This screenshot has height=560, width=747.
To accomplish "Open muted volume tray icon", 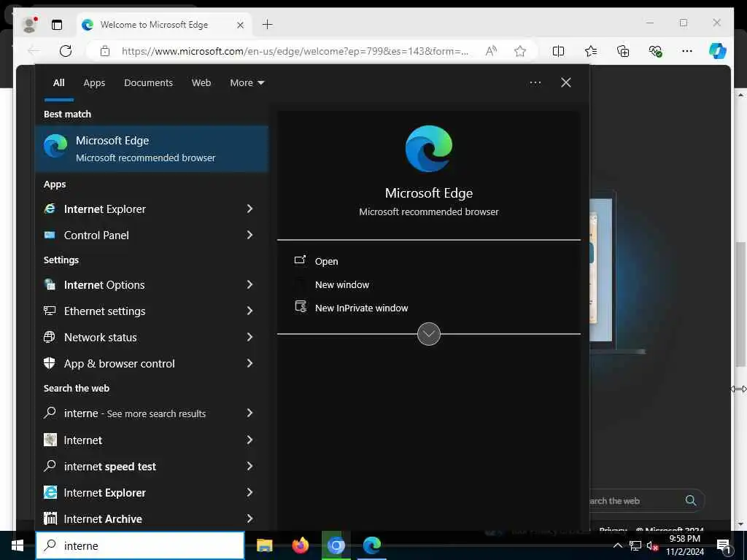I will (653, 545).
